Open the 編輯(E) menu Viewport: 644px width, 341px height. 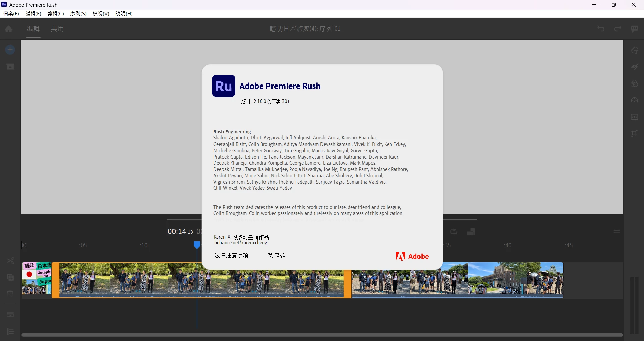[33, 14]
